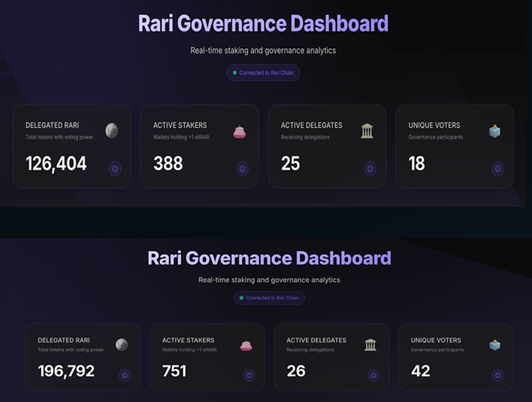
Task: Open info icon on the 25 Active Delegates card
Action: coord(370,169)
